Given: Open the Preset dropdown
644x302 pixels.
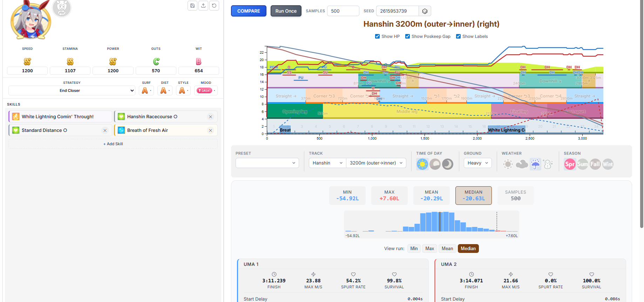Looking at the screenshot, I should coord(267,163).
